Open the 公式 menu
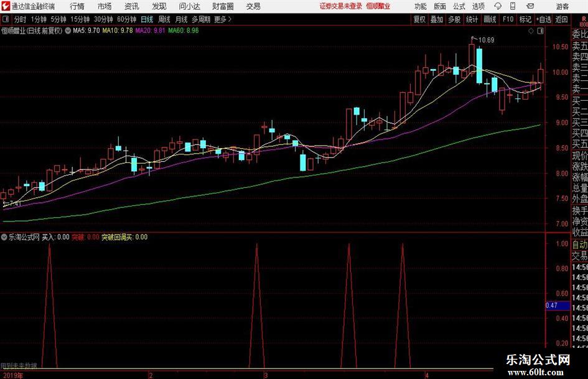Image resolution: width=588 pixels, height=379 pixels. point(459,6)
